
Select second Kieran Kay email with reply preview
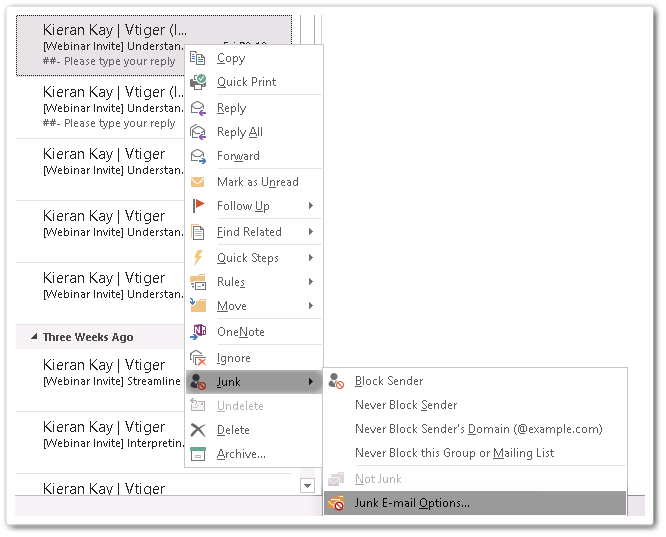pyautogui.click(x=100, y=107)
